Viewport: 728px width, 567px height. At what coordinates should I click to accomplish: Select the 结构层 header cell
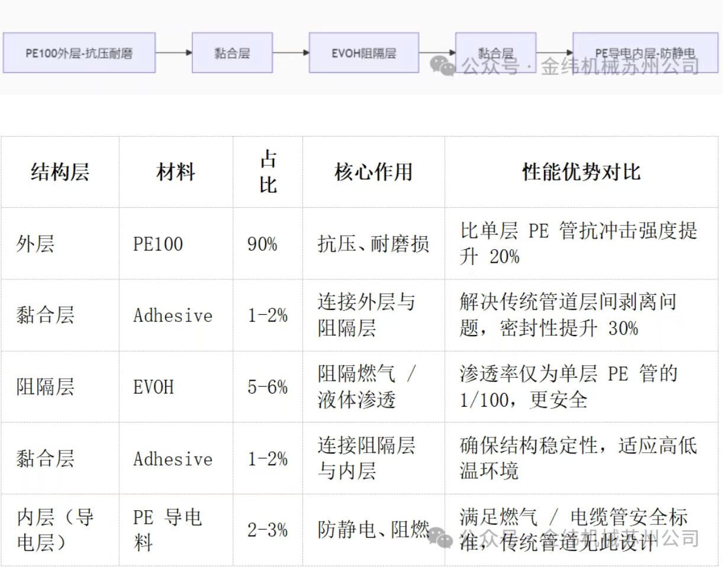coord(59,172)
